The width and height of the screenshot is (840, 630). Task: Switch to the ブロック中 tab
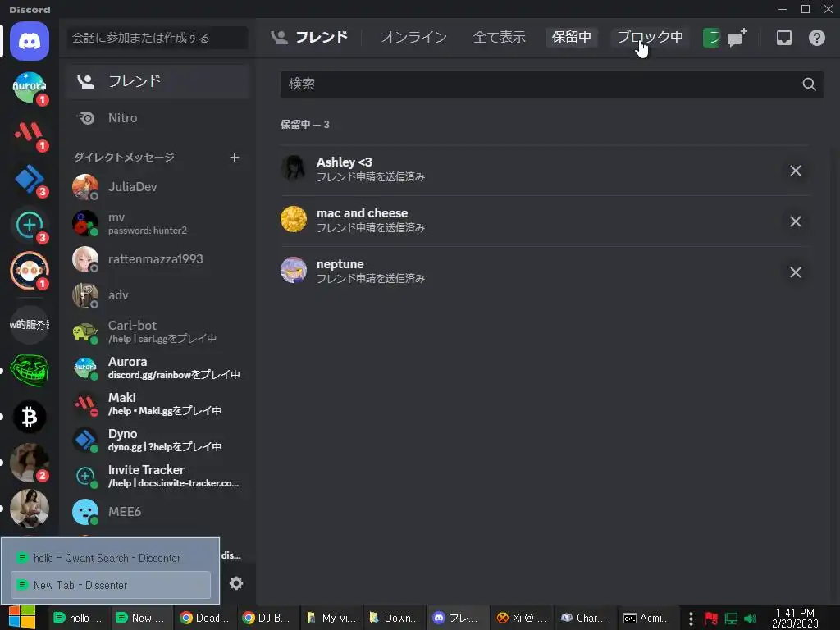coord(650,37)
